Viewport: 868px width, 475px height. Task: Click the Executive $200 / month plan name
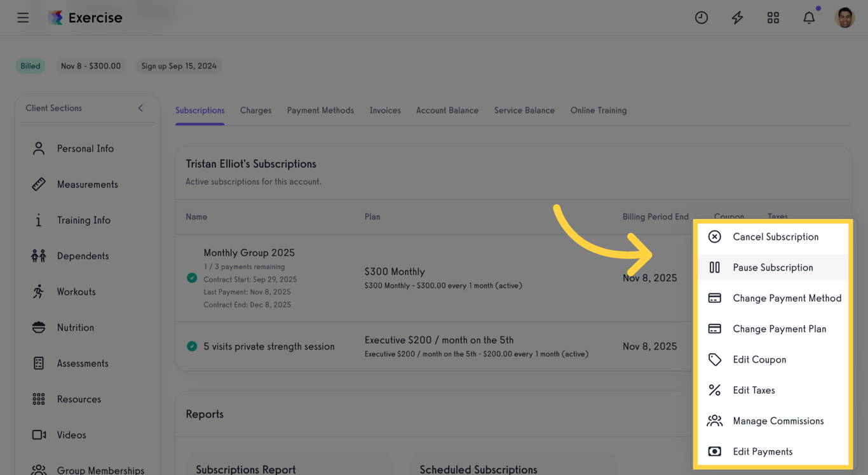[439, 340]
